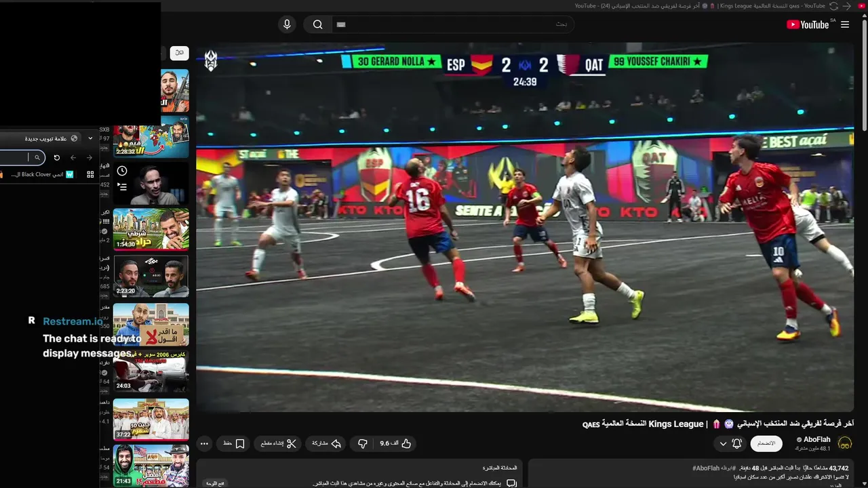
Task: Reload page in the small browser window
Action: (57, 157)
